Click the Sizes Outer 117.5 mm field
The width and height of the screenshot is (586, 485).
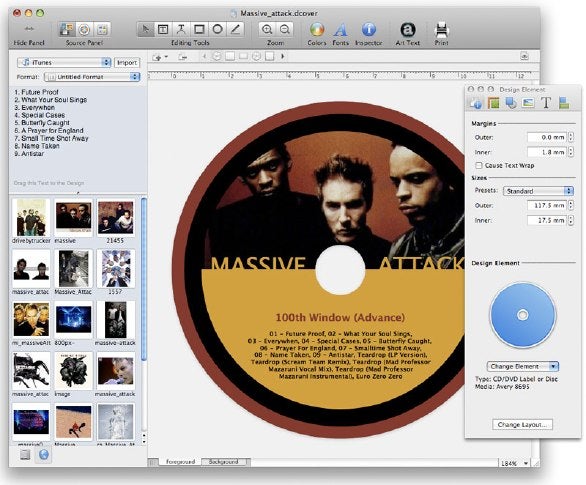547,206
